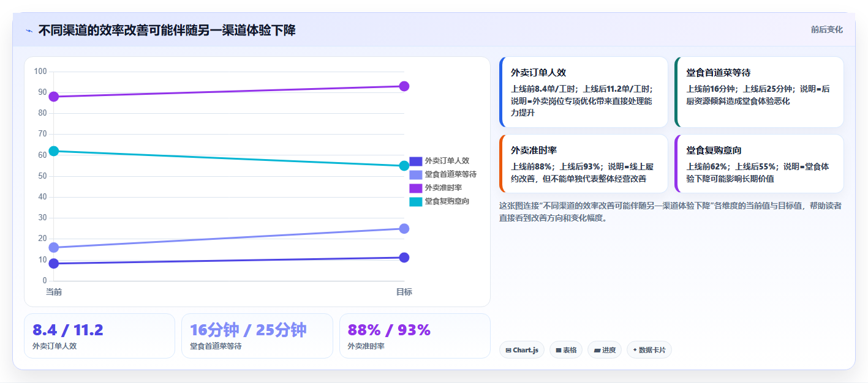Viewport: 868px width, 383px height.
Task: Select the 堂食首道菜等待 data point at 当前
Action: pyautogui.click(x=54, y=248)
